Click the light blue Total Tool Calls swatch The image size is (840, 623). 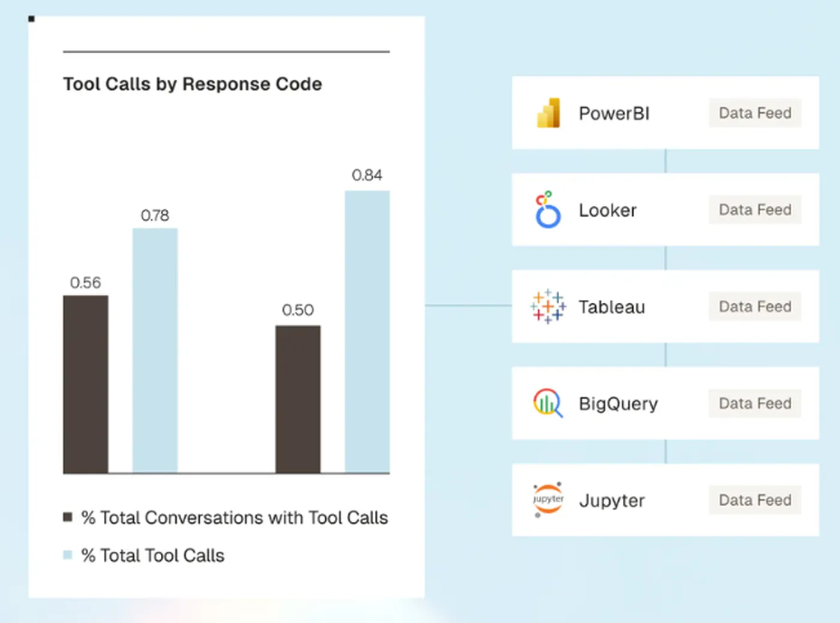[x=68, y=555]
